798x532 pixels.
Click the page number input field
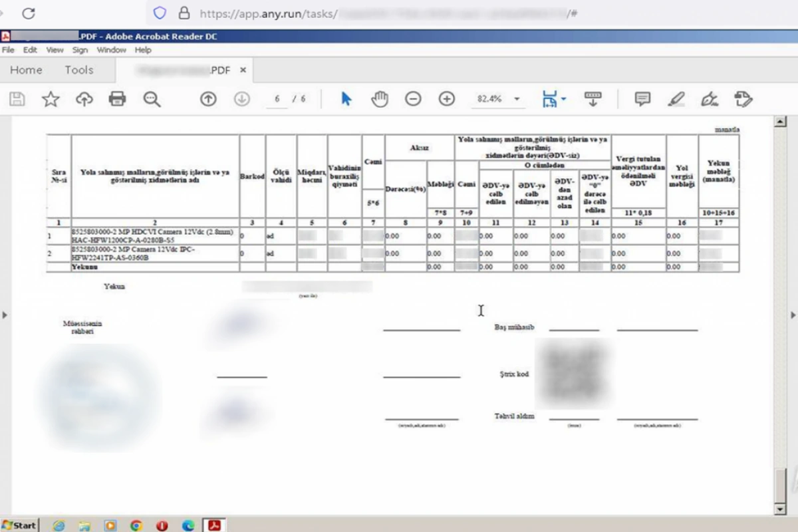(277, 99)
